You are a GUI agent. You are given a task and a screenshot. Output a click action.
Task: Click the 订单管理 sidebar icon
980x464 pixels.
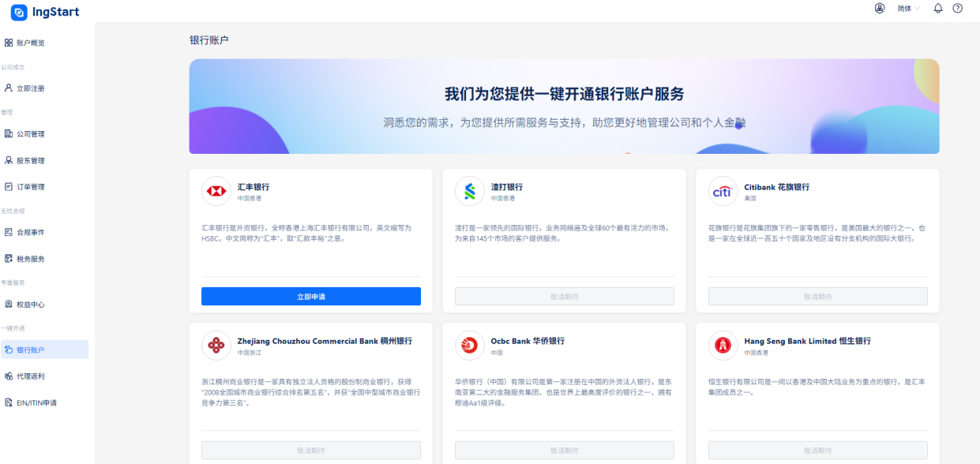tap(9, 187)
